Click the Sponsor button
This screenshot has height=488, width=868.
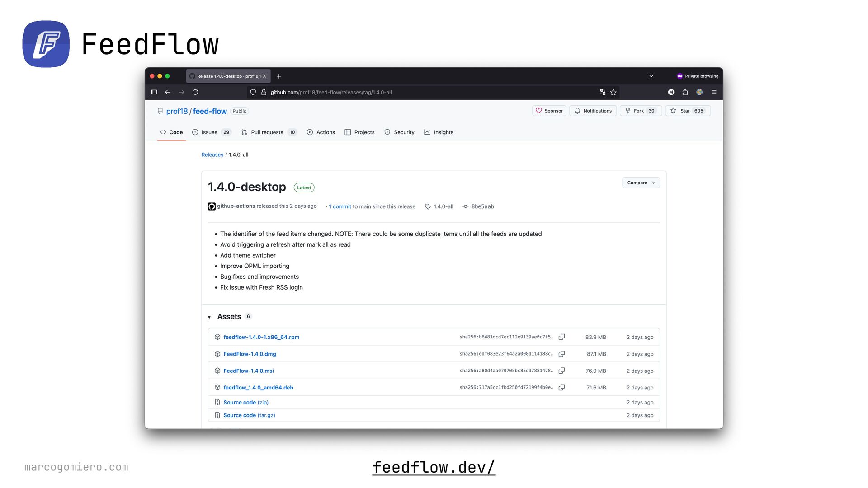tap(549, 111)
